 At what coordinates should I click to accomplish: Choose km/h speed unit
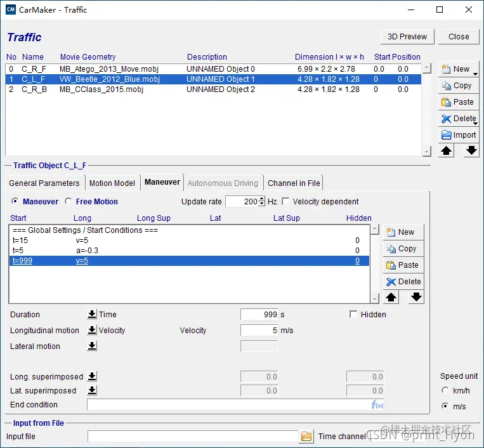click(x=445, y=390)
